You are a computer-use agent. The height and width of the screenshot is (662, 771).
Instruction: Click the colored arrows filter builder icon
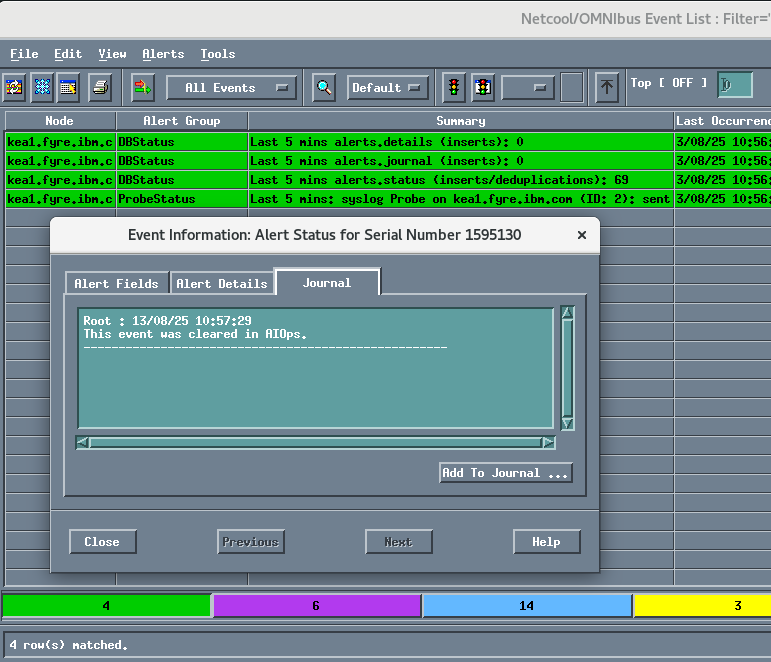143,88
